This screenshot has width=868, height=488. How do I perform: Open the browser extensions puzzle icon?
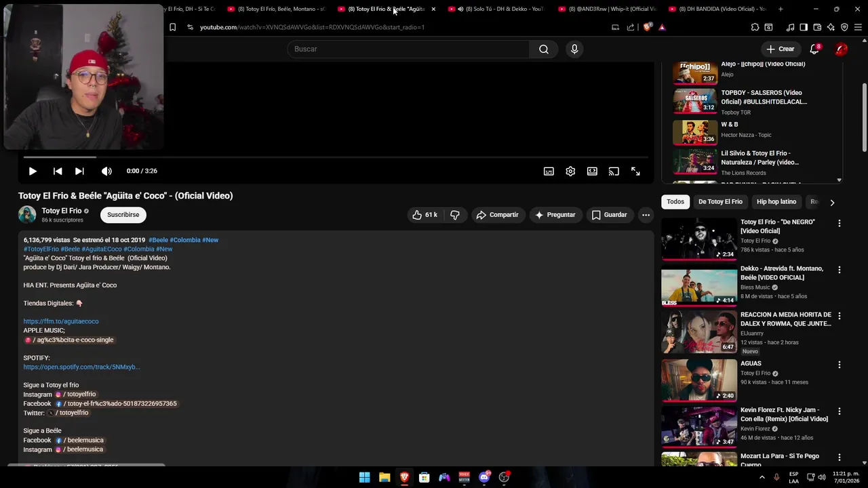pyautogui.click(x=755, y=27)
